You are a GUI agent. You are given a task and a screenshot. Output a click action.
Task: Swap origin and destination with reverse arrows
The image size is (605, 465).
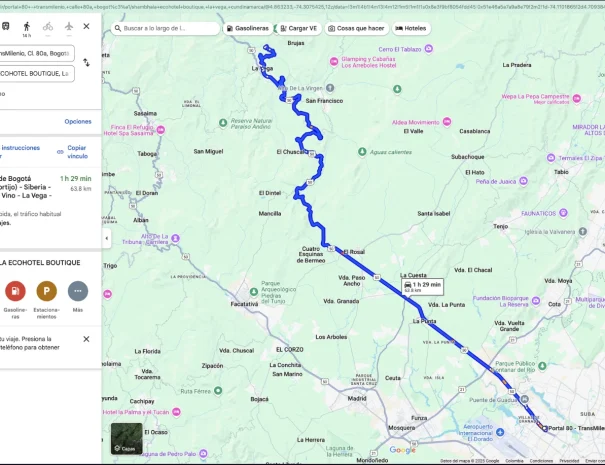coord(86,63)
